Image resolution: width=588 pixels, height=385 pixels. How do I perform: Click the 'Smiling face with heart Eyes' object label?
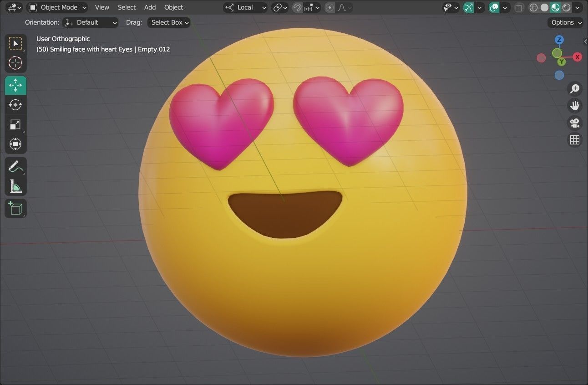click(x=91, y=49)
